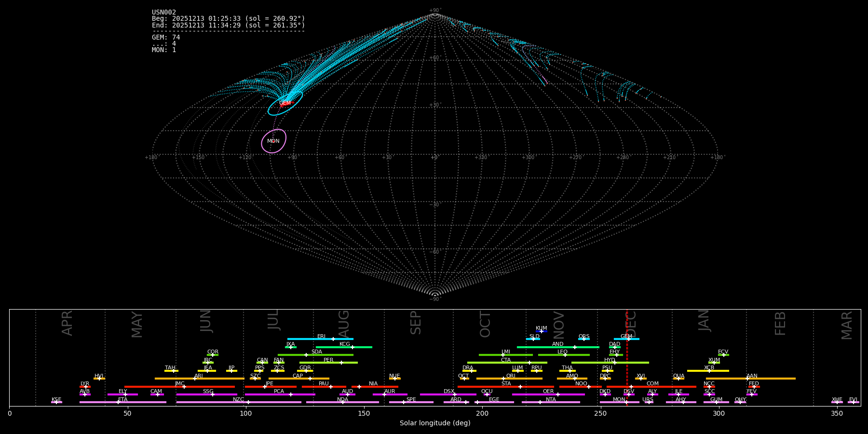Viewport: 868px width, 434px height.
Task: Click the 'GEM: 74' count text
Action: pos(166,38)
